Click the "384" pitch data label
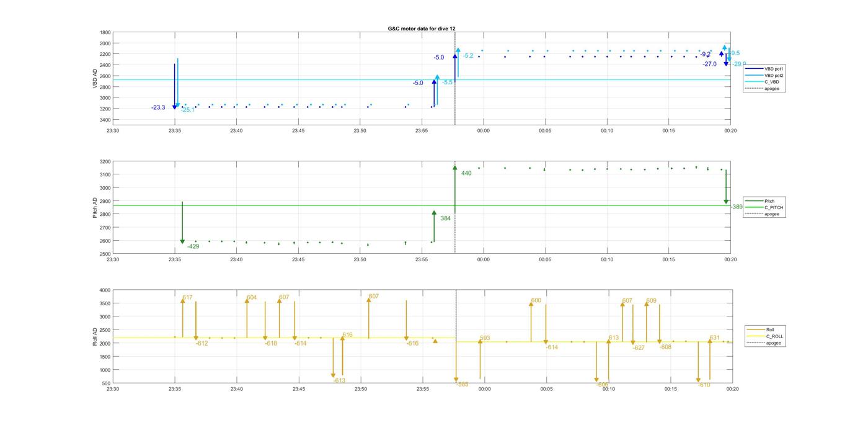This screenshot has height=430, width=868. pyautogui.click(x=446, y=218)
